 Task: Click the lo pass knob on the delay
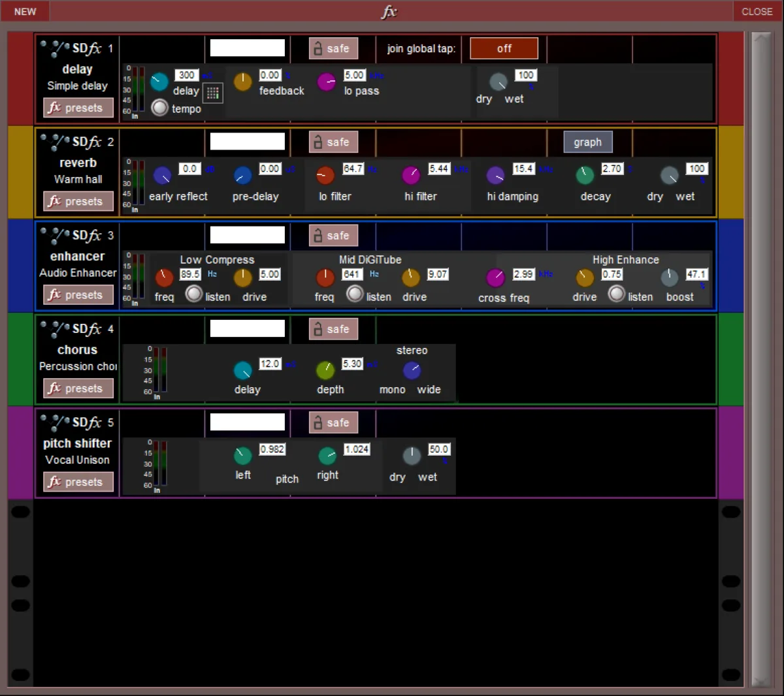coord(326,82)
